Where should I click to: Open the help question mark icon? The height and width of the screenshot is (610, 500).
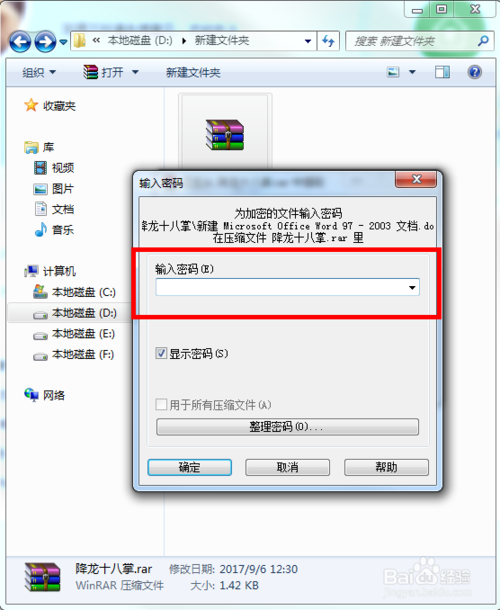coord(474,72)
